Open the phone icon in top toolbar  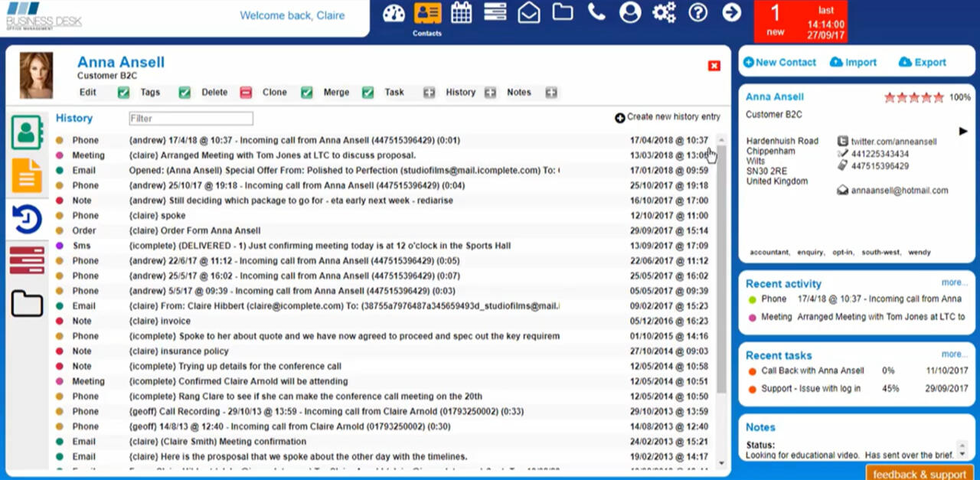[596, 12]
